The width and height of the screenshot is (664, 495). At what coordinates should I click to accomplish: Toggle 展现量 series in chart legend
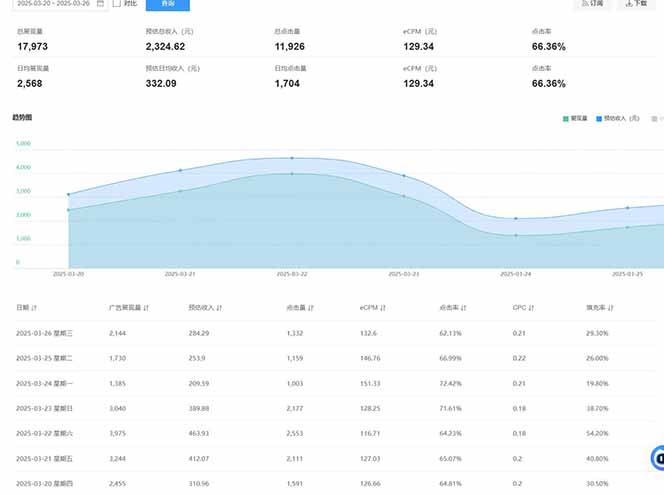576,118
